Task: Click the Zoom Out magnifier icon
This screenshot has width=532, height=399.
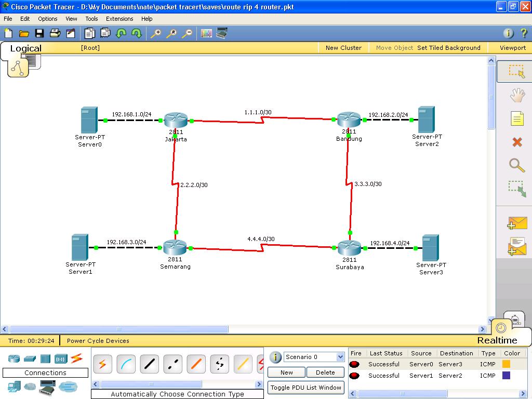Action: (x=187, y=33)
